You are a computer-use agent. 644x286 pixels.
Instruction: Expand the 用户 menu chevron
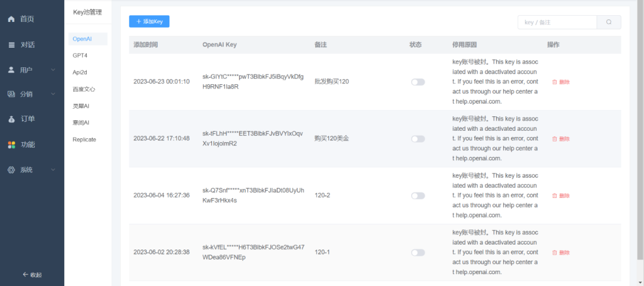coord(53,70)
